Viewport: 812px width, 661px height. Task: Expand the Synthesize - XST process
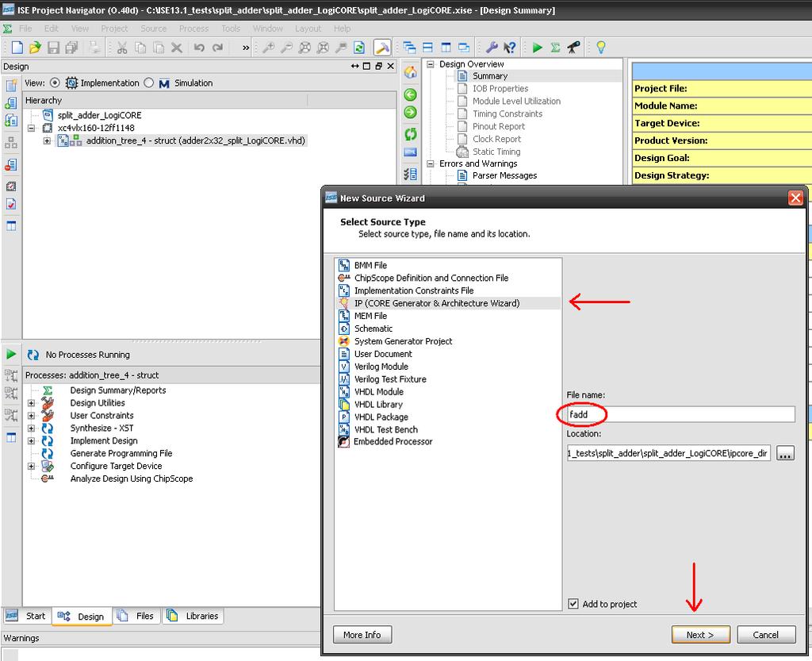click(31, 428)
